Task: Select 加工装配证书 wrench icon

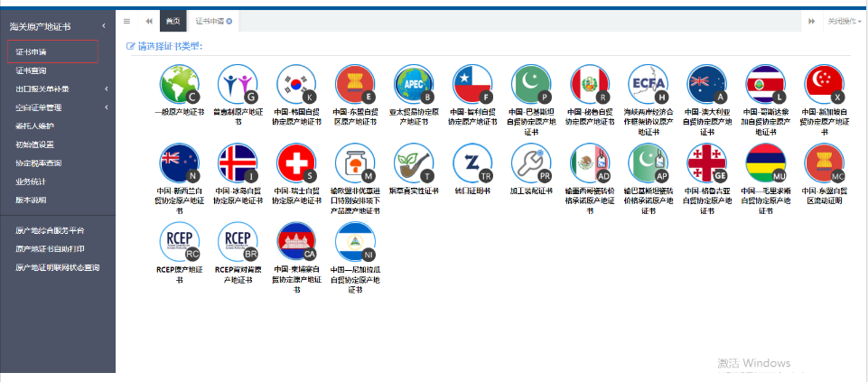Action: point(531,163)
